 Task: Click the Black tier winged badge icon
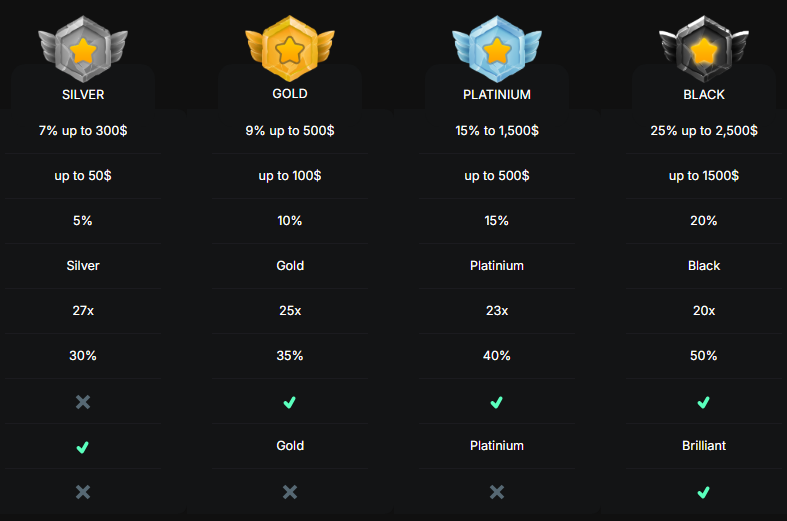704,49
